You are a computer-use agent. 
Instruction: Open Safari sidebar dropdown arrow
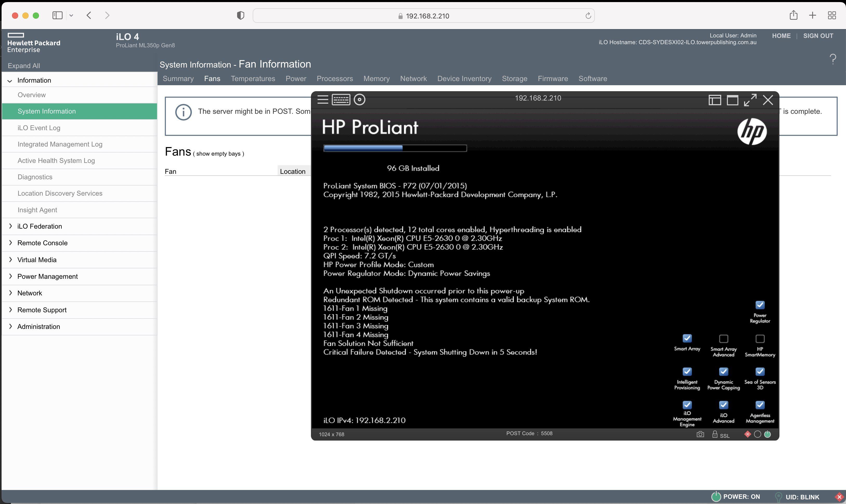point(71,15)
